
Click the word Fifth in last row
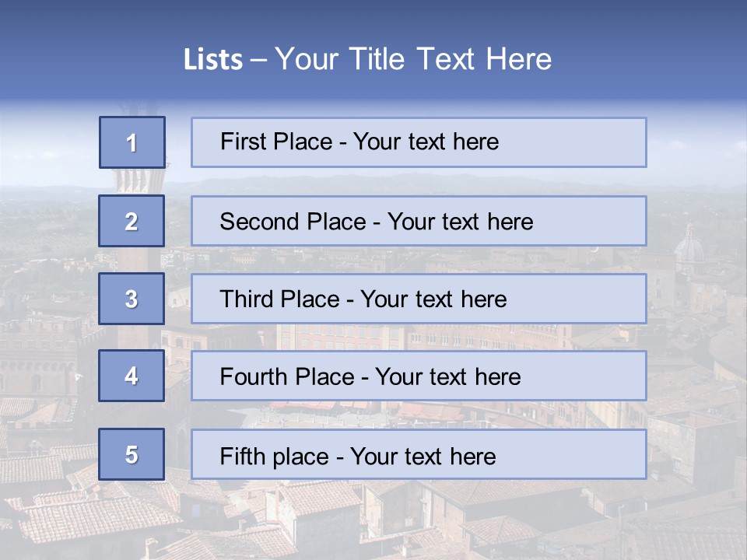tap(240, 456)
